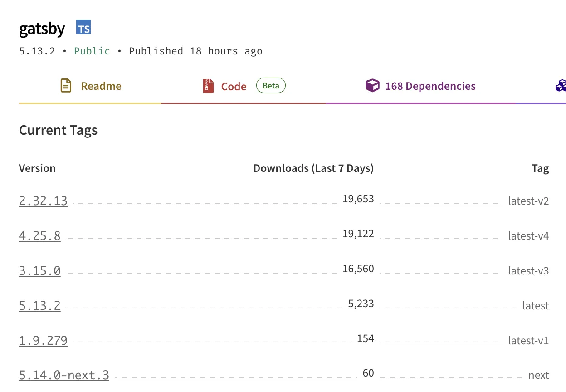The image size is (566, 392).
Task: Switch to the Readme tab
Action: 101,86
